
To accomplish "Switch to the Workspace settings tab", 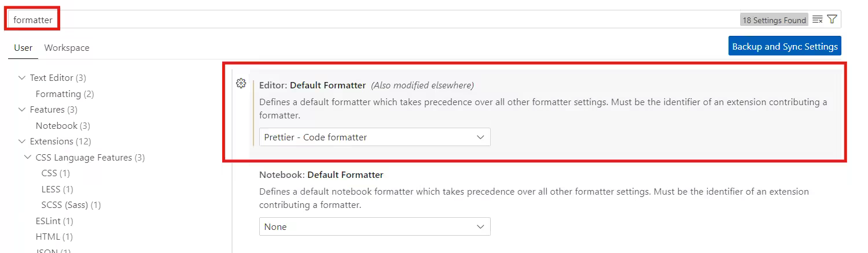I will pyautogui.click(x=67, y=48).
